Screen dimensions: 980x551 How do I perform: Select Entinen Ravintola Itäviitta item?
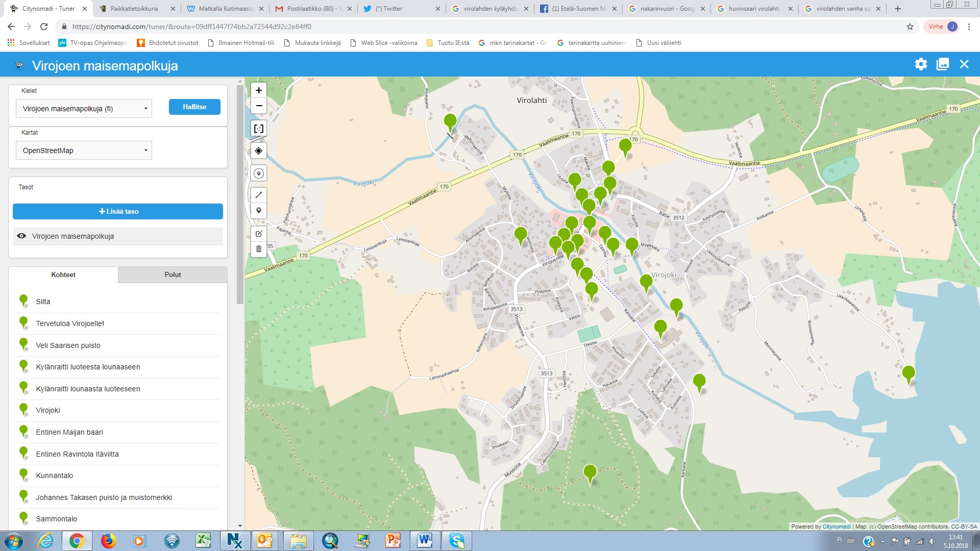click(118, 454)
